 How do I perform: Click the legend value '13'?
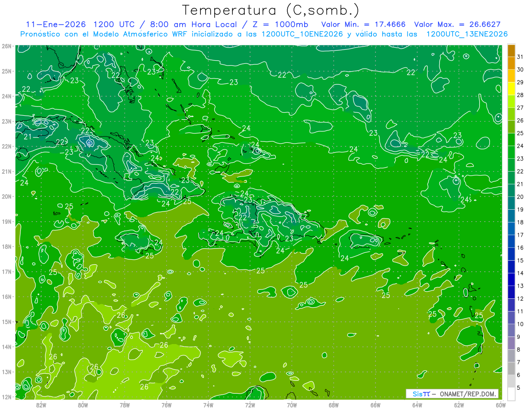pyautogui.click(x=520, y=286)
